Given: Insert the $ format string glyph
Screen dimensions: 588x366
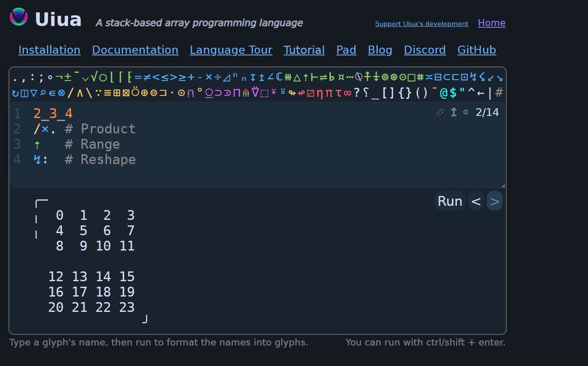Looking at the screenshot, I should click(453, 92).
